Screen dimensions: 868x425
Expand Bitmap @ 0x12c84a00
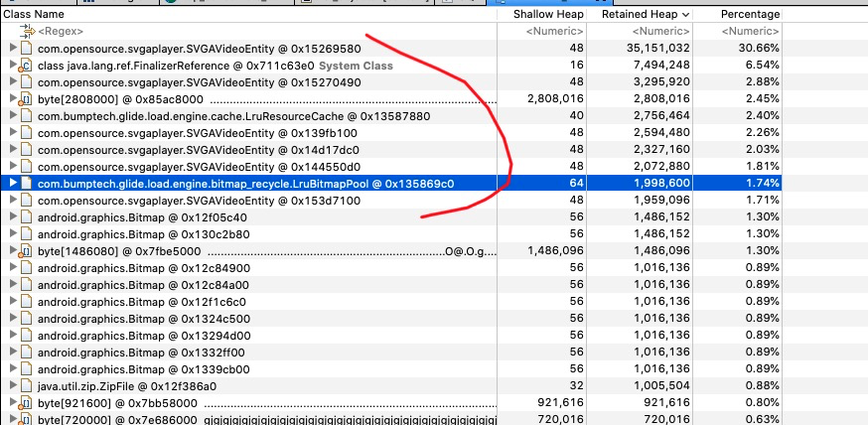click(x=14, y=285)
